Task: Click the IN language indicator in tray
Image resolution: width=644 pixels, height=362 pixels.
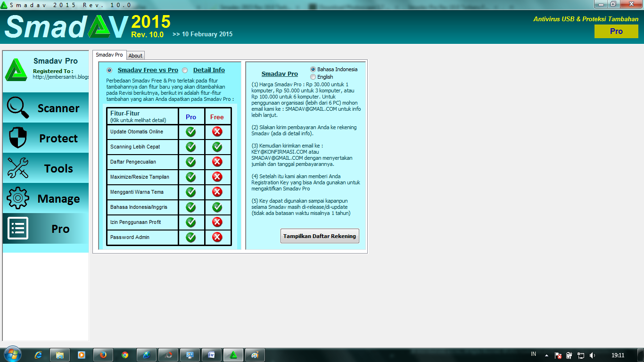Action: pyautogui.click(x=533, y=354)
